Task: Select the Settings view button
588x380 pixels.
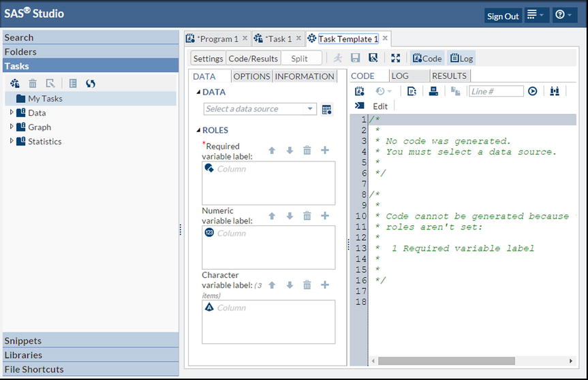Action: (x=208, y=59)
